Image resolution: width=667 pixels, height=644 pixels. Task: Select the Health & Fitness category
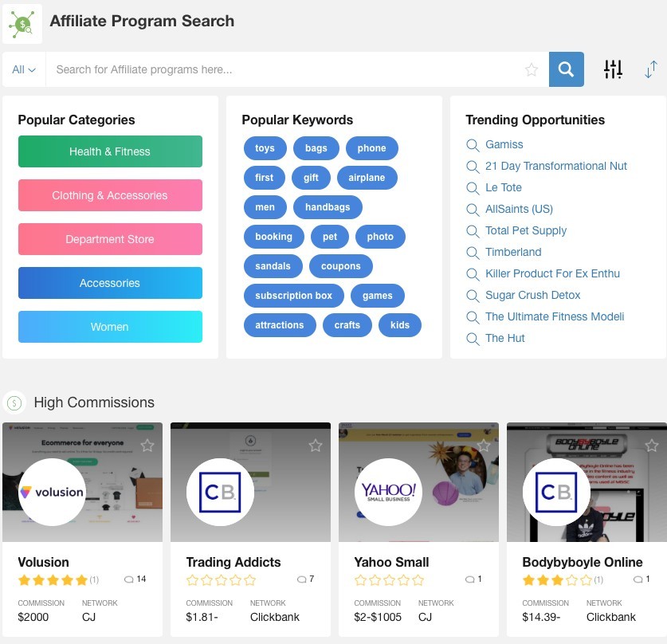110,151
